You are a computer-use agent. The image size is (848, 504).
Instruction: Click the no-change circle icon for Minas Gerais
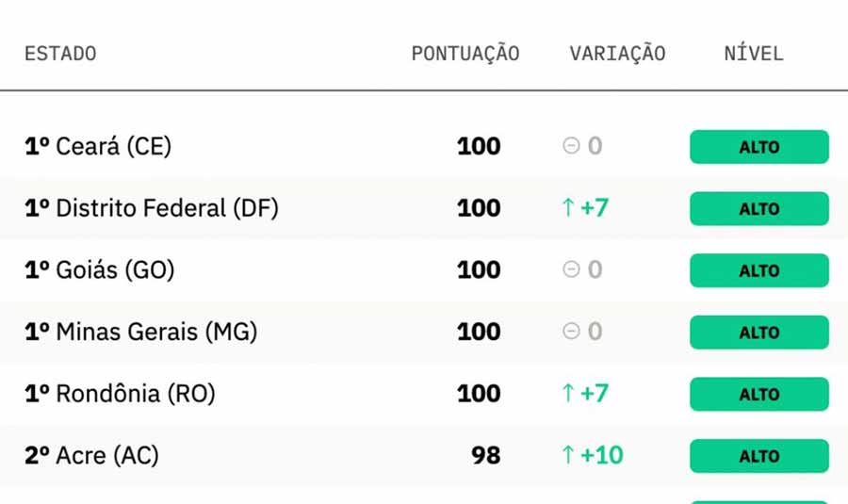(571, 331)
